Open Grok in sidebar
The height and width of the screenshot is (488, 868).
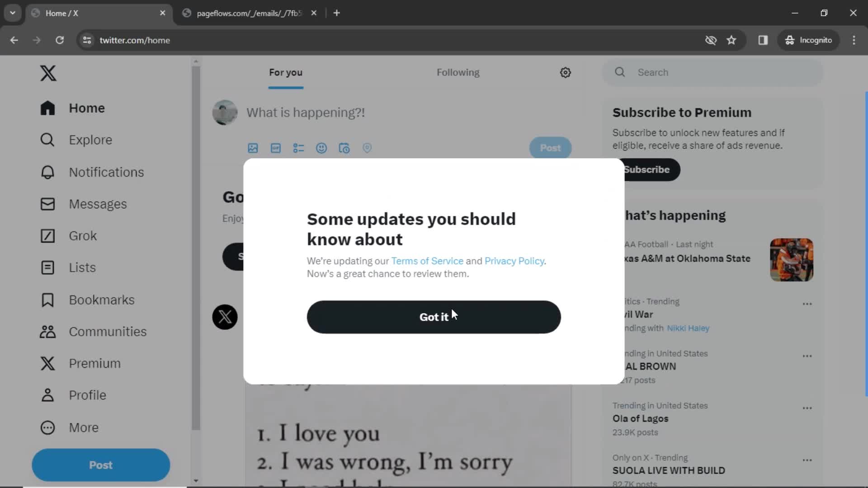click(x=84, y=235)
